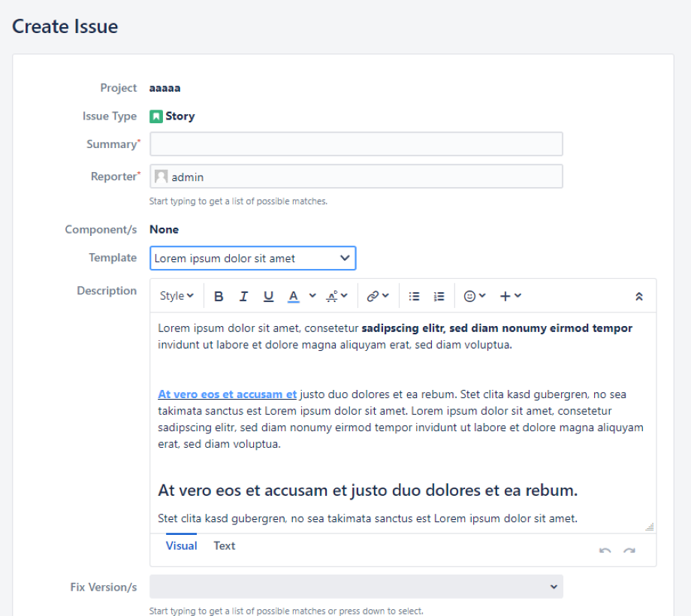Open the Template dropdown
691x616 pixels.
coord(253,258)
